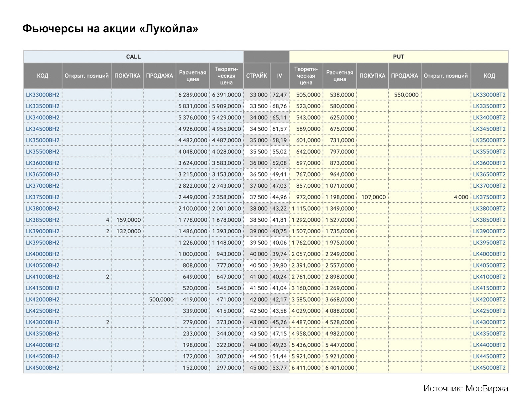Image resolution: width=532 pixels, height=406 pixels.
Task: Select strike value 40 000
Action: click(258, 254)
